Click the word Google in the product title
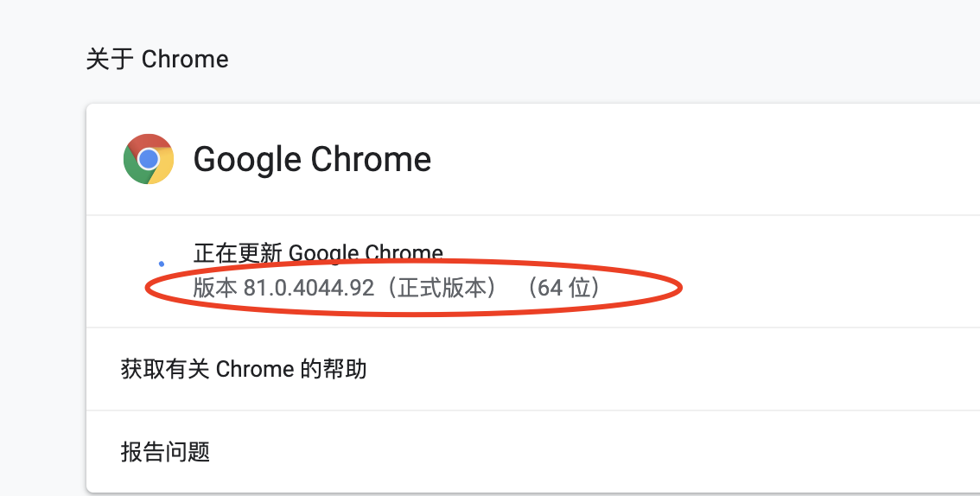Image resolution: width=980 pixels, height=496 pixels. click(x=247, y=159)
